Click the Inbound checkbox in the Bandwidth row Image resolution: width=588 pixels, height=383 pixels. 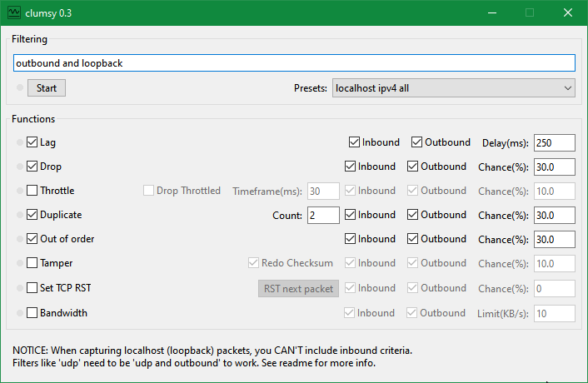tap(349, 313)
